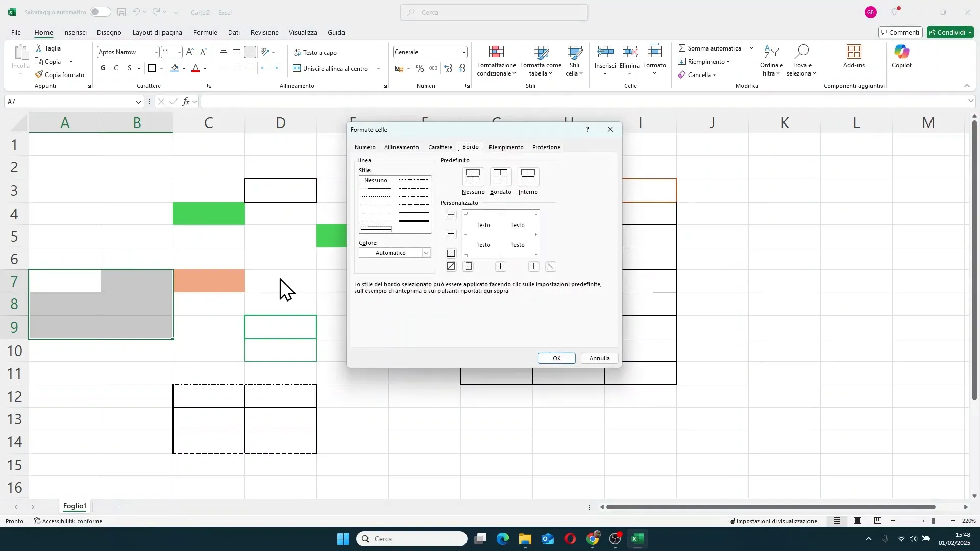
Task: Open Stili cella gallery
Action: tap(574, 61)
